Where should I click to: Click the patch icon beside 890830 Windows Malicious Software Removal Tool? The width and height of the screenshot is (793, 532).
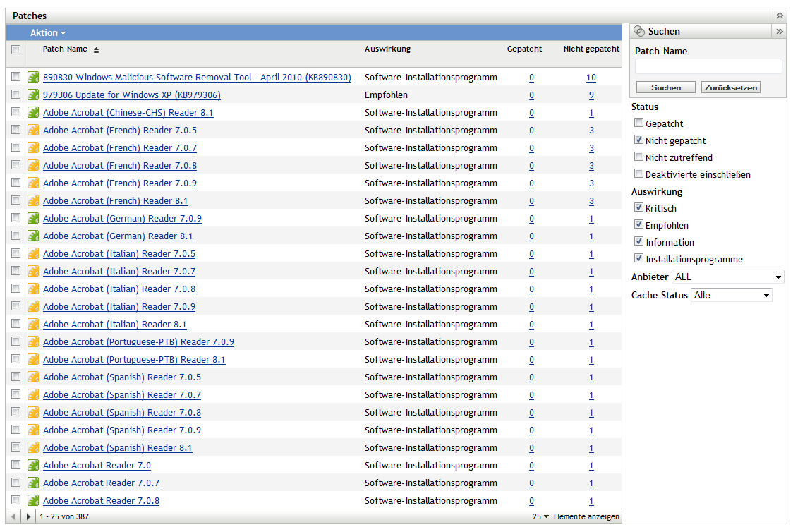point(33,78)
